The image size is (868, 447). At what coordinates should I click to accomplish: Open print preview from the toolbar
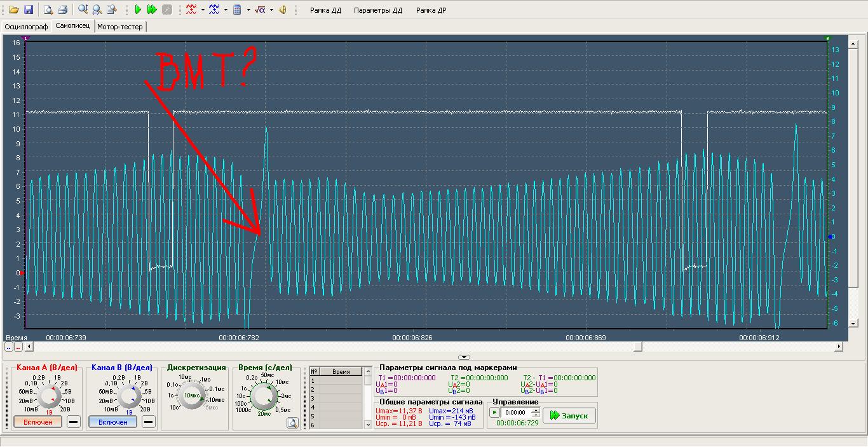tap(48, 10)
